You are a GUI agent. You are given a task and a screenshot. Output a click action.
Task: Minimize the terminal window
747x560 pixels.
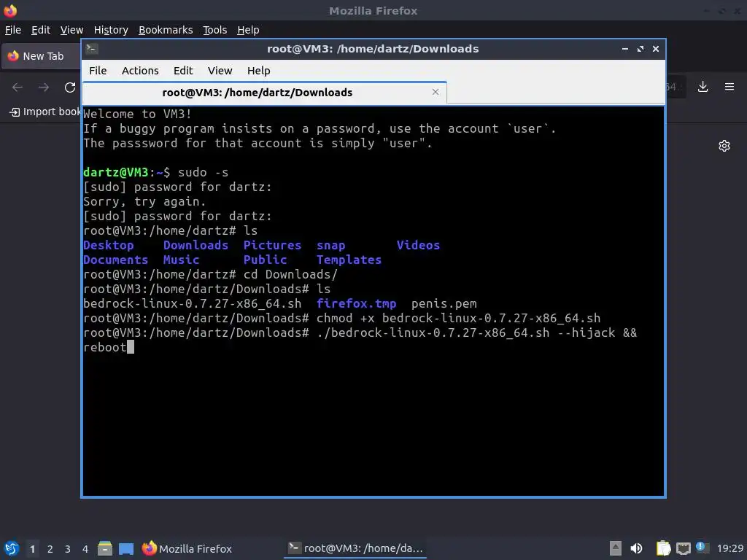coord(625,49)
